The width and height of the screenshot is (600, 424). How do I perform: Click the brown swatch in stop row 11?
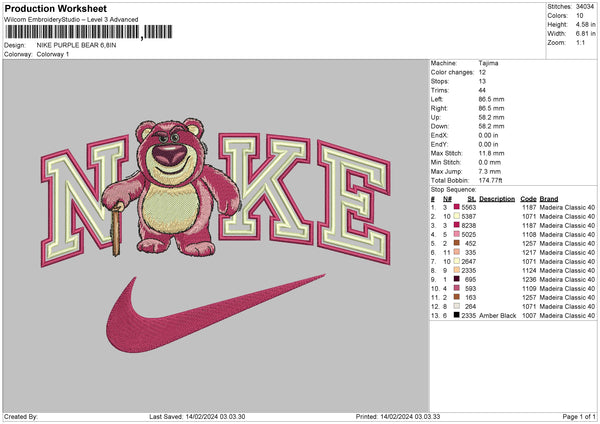[457, 297]
